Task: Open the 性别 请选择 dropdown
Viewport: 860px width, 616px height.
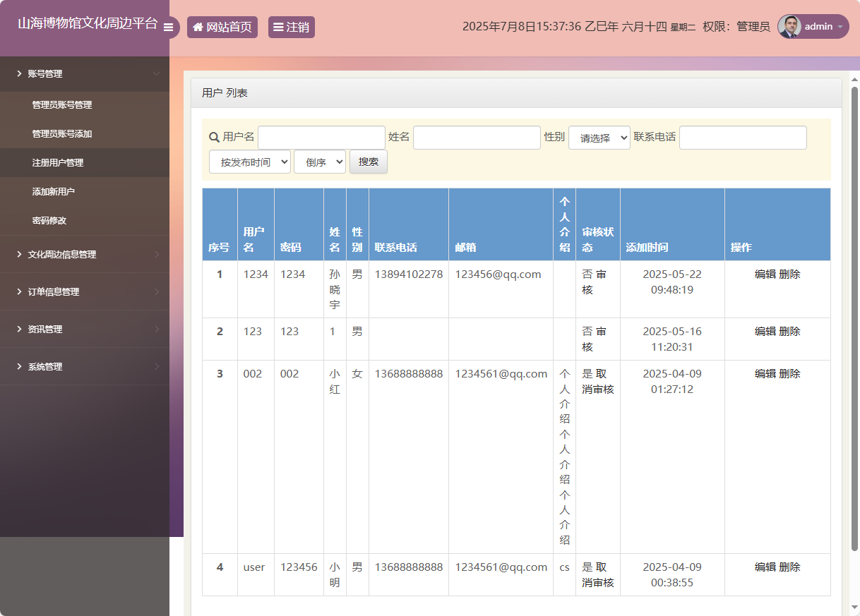Action: (599, 138)
